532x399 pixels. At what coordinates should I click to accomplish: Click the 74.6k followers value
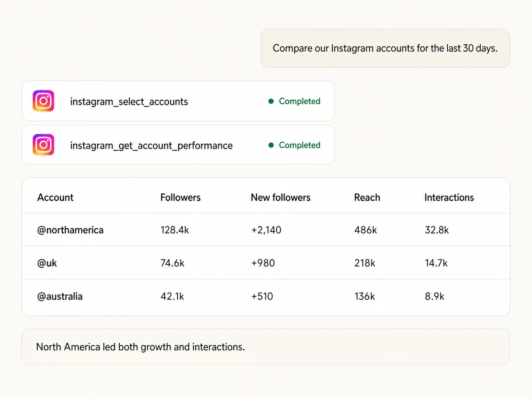pyautogui.click(x=172, y=263)
